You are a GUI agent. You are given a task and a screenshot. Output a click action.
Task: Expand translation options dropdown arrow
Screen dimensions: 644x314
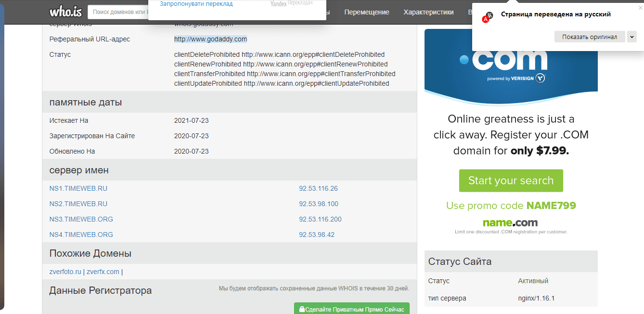tap(632, 37)
